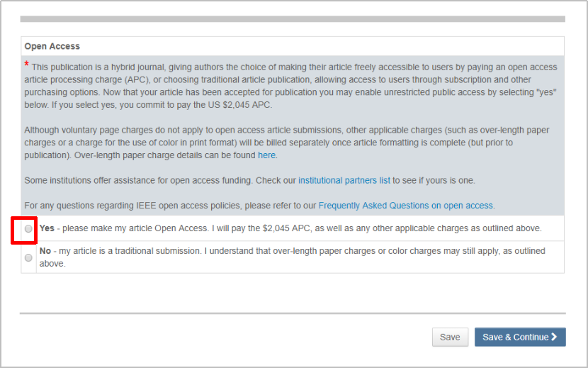Select the Yes Open Access radio button

coord(28,229)
